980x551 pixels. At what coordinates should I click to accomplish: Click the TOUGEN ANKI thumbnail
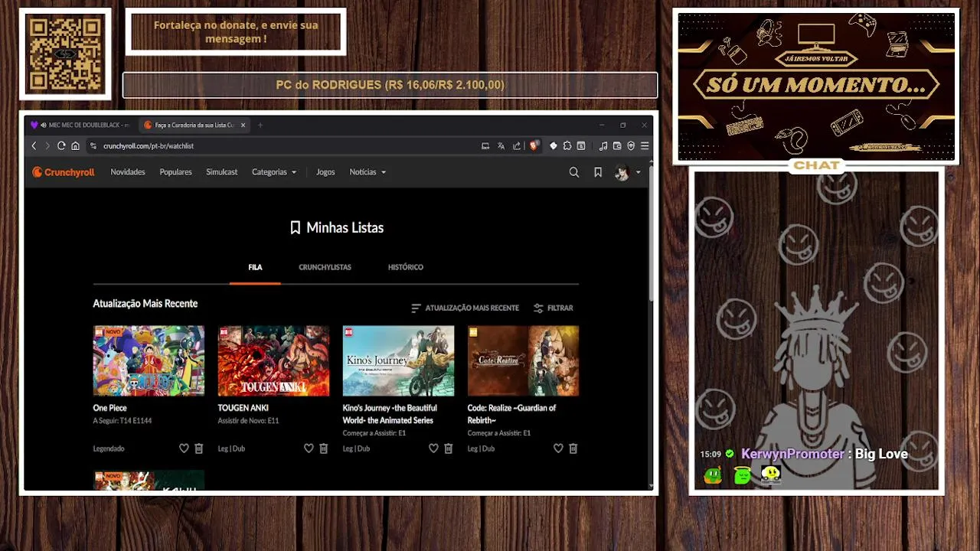pyautogui.click(x=273, y=360)
